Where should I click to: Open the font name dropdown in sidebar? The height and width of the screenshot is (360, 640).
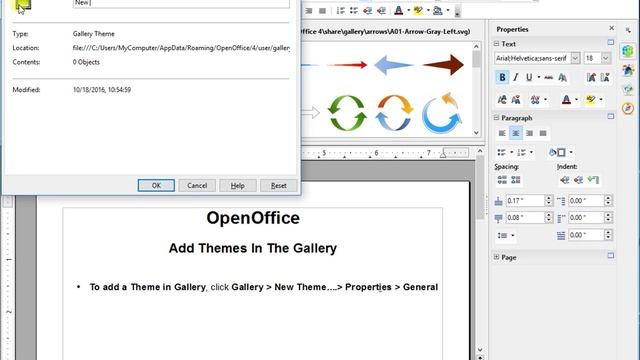coord(575,58)
